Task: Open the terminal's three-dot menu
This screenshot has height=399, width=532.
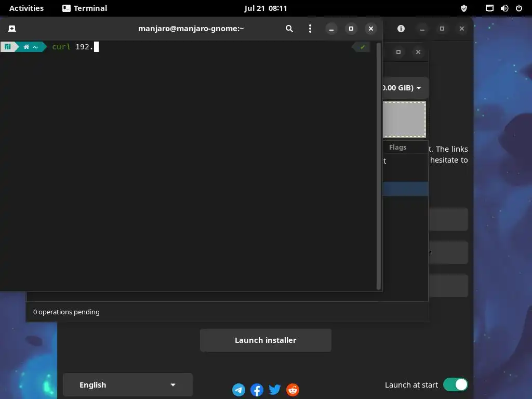Action: (310, 29)
